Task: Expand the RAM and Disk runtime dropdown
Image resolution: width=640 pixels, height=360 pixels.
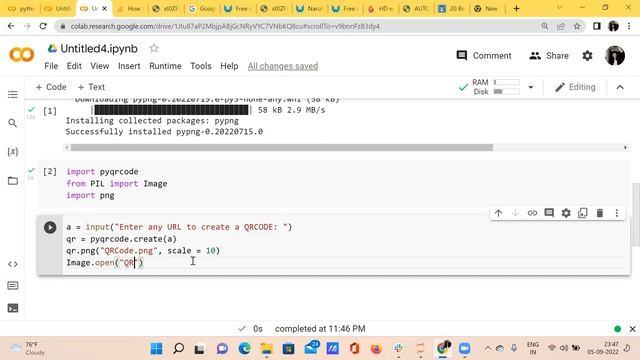Action: [x=531, y=87]
